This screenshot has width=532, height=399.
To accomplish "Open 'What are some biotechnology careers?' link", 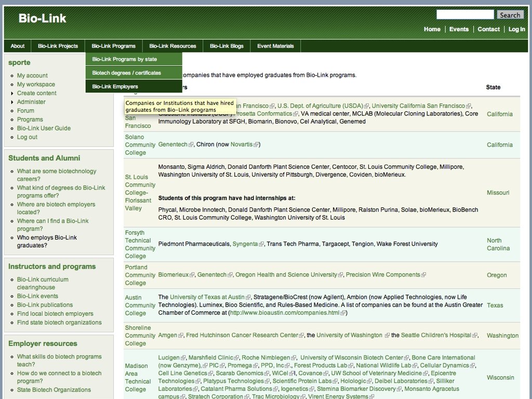I will [x=57, y=175].
